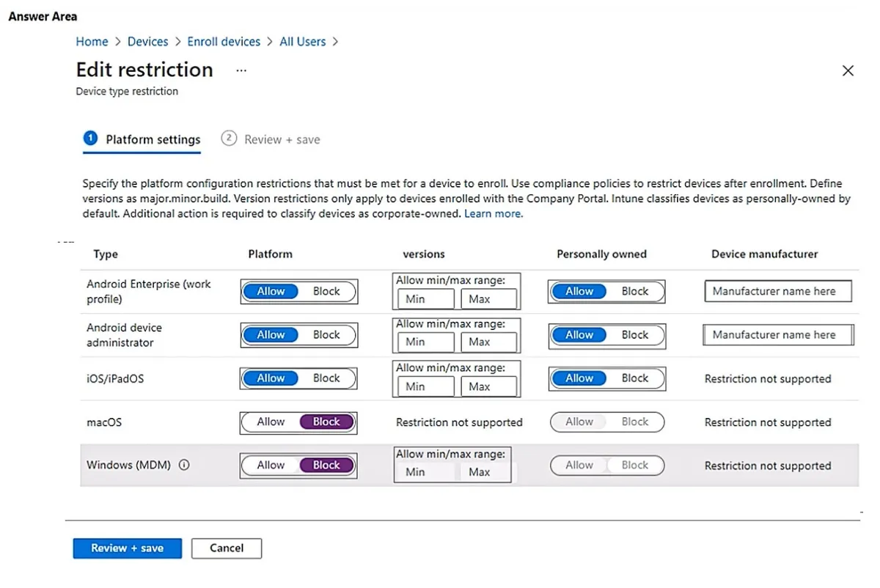Set Android Enterprise platform to Block
The width and height of the screenshot is (880, 588).
pyautogui.click(x=326, y=291)
